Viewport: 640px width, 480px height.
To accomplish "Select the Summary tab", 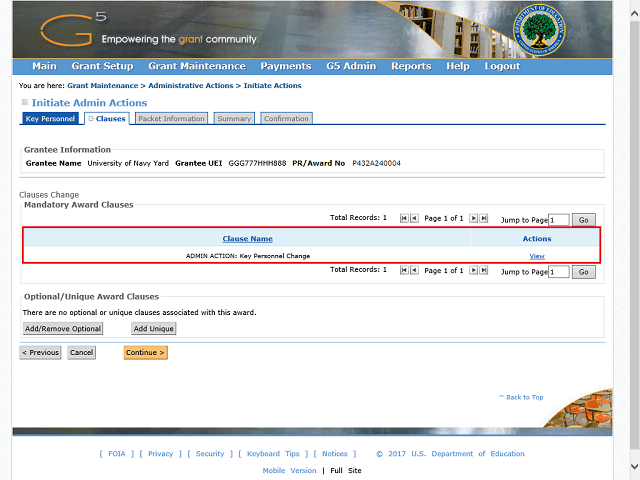I will (x=234, y=118).
